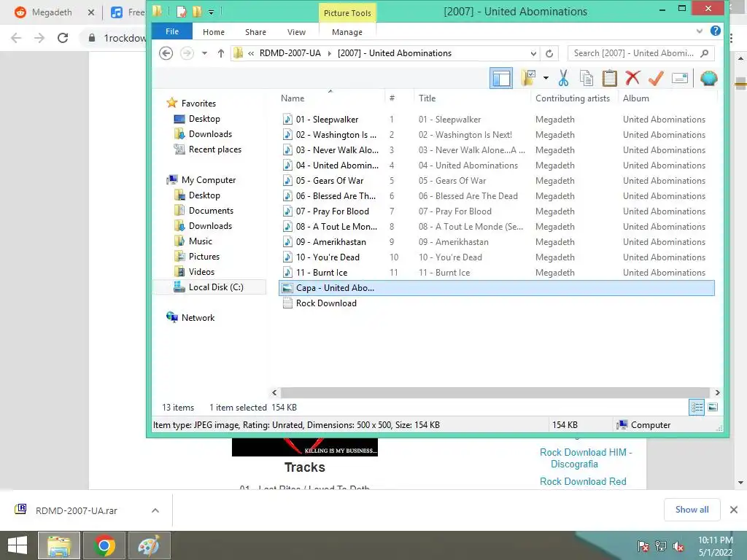
Task: Delete the selected file with red X
Action: [632, 78]
